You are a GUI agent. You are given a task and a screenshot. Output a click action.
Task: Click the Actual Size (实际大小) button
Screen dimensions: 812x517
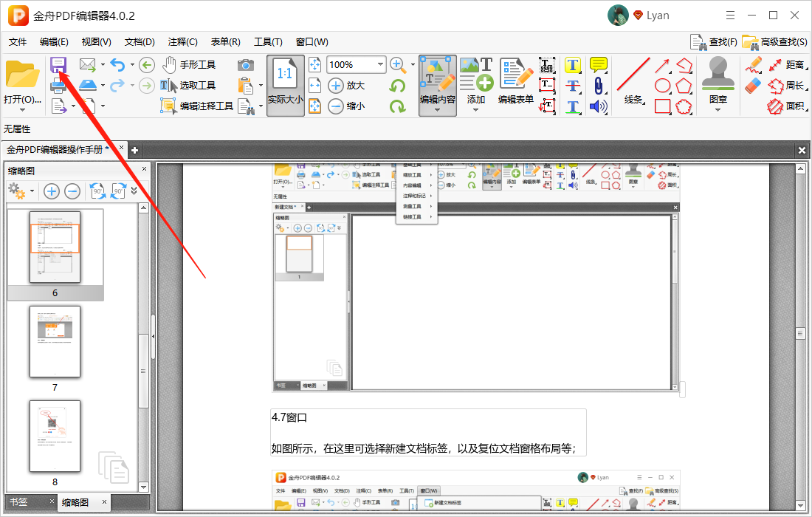click(x=286, y=86)
